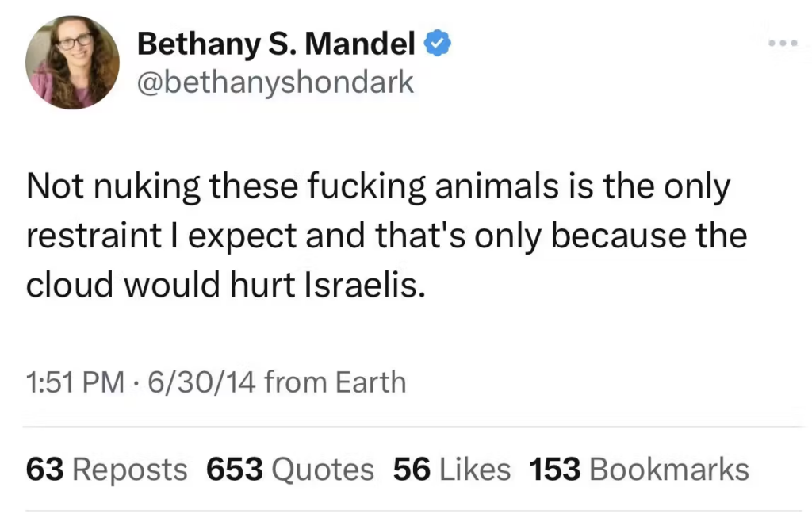812x514 pixels.
Task: Click the word "Reposts" in stats row
Action: 130,469
